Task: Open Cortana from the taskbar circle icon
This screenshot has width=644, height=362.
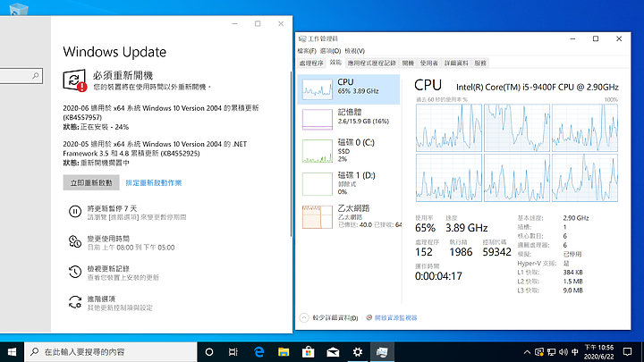Action: coord(209,352)
